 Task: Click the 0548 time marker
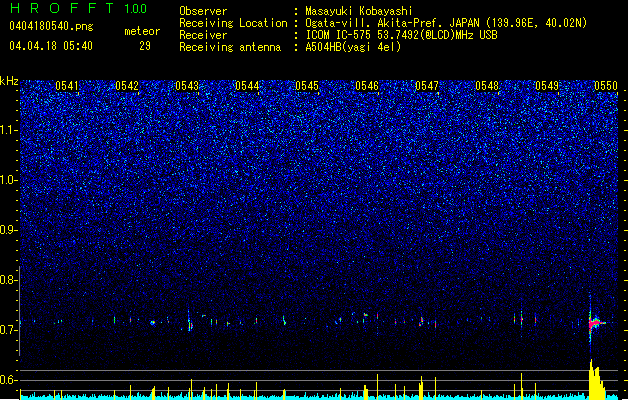(487, 86)
